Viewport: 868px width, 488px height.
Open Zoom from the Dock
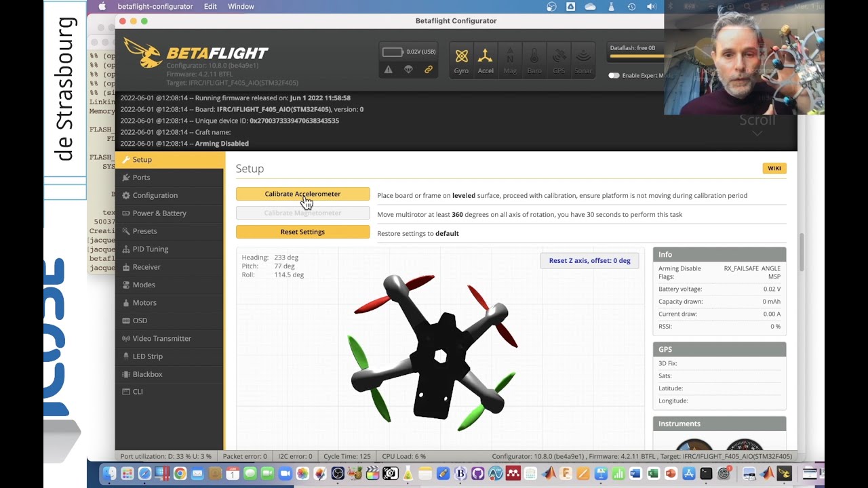285,473
